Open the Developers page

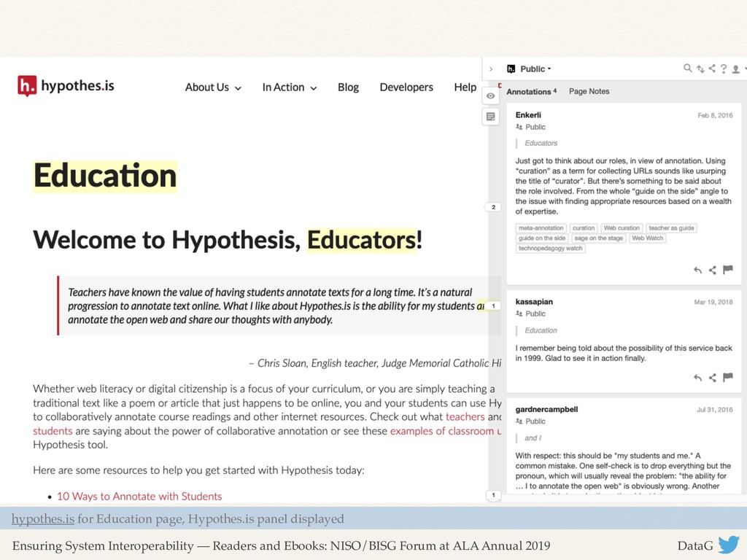click(x=406, y=87)
